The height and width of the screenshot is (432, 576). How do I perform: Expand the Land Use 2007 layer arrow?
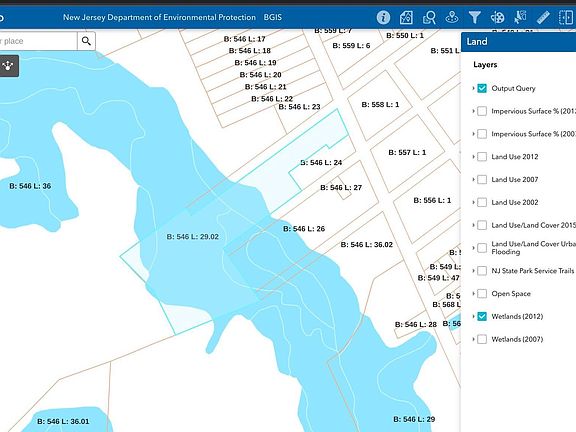click(474, 179)
